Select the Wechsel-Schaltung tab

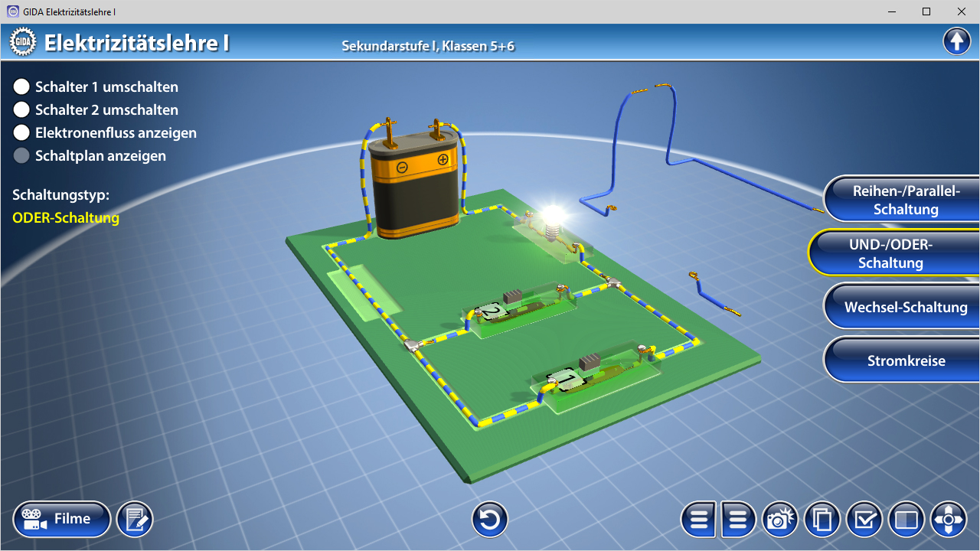(x=905, y=307)
